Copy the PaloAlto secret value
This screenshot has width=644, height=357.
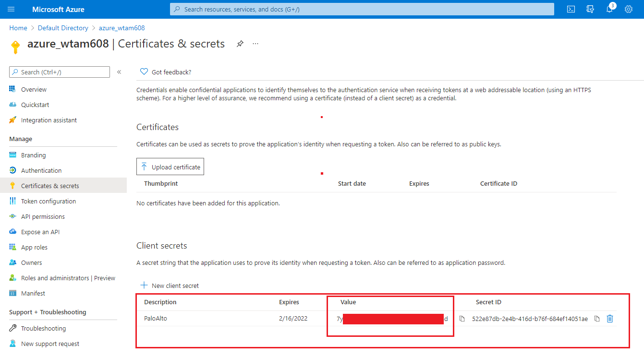click(x=462, y=319)
